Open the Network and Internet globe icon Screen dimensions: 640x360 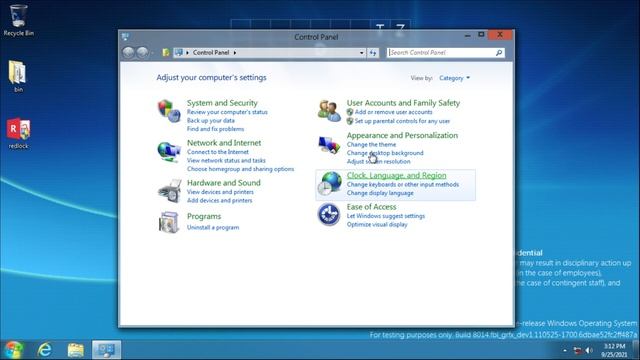(169, 151)
